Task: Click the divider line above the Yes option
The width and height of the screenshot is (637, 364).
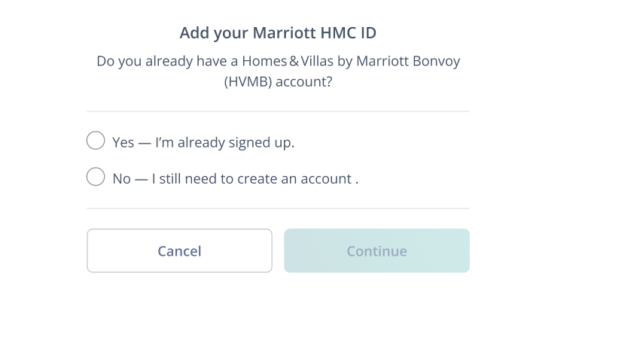Action: 278,111
